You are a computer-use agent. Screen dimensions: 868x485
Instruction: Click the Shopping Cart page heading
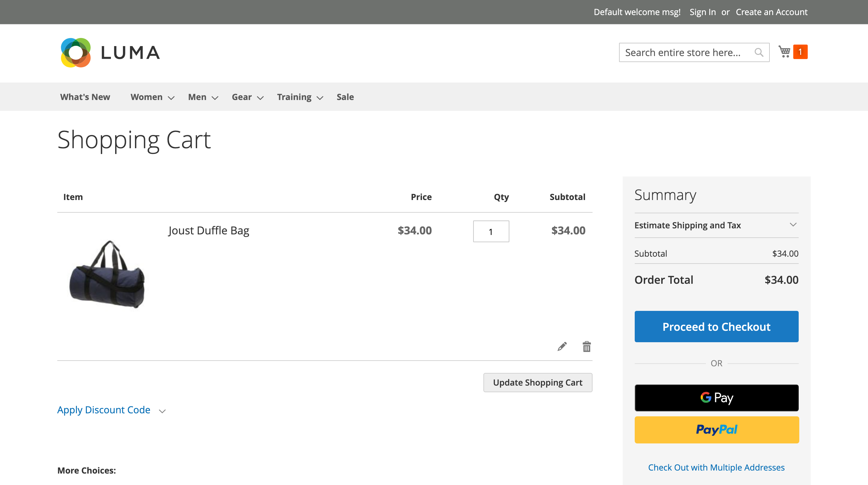tap(134, 140)
